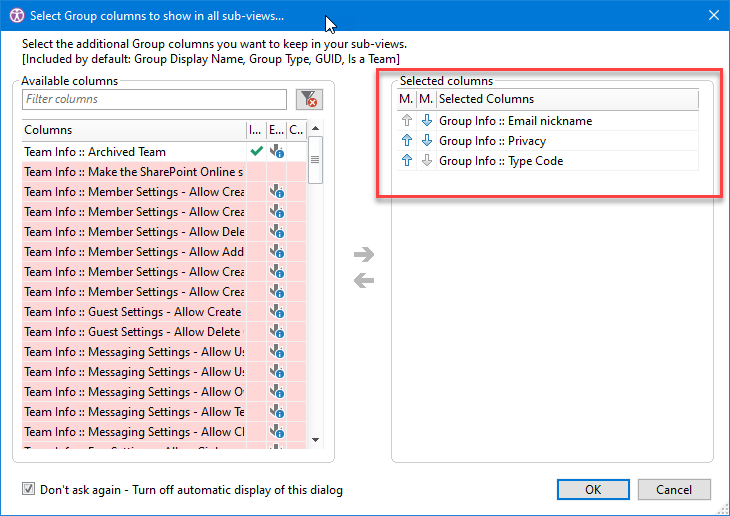This screenshot has width=730, height=516.
Task: Select Make the SharePoint Online row
Action: point(134,172)
